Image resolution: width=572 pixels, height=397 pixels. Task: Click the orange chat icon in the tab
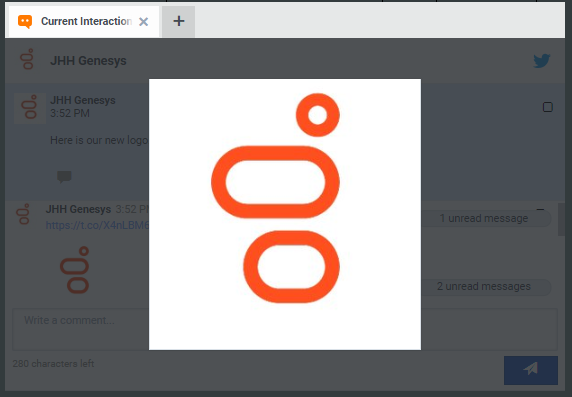click(x=25, y=22)
